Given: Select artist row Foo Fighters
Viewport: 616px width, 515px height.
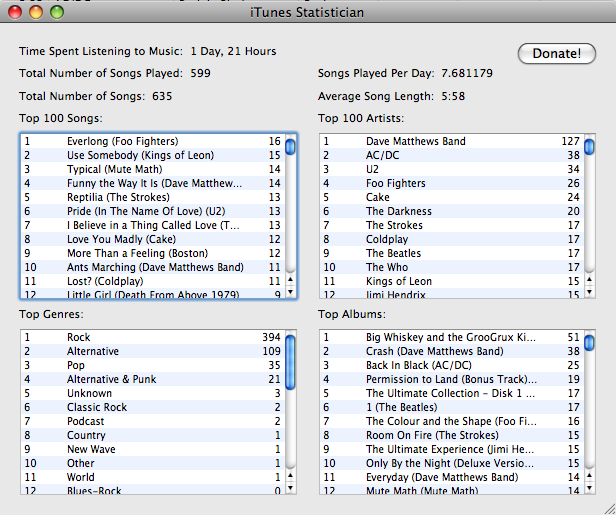Looking at the screenshot, I should click(x=452, y=183).
